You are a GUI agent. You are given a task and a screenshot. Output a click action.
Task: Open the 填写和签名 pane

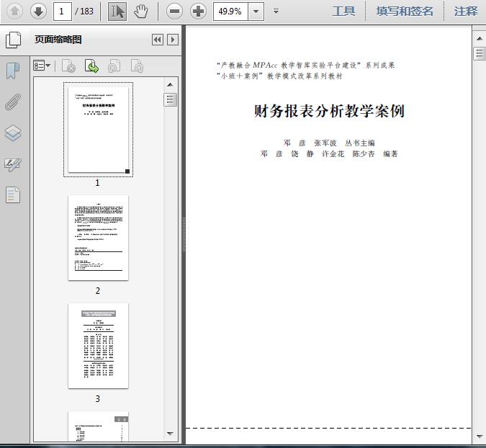click(x=405, y=11)
